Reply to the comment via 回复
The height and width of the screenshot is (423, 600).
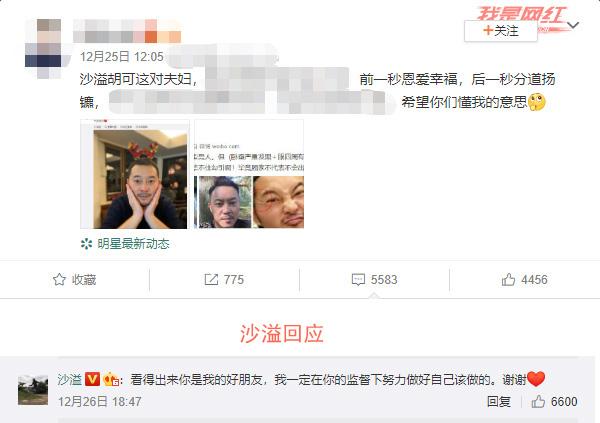coord(499,402)
